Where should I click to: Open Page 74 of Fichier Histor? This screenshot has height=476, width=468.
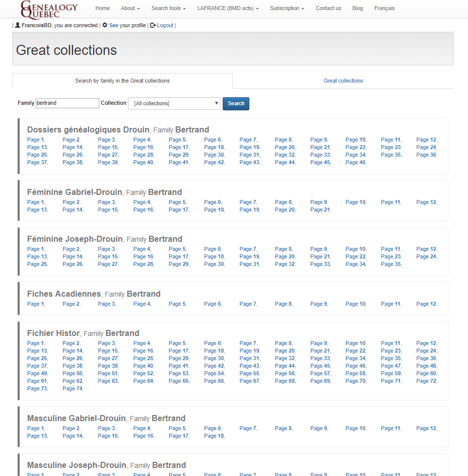tap(73, 388)
